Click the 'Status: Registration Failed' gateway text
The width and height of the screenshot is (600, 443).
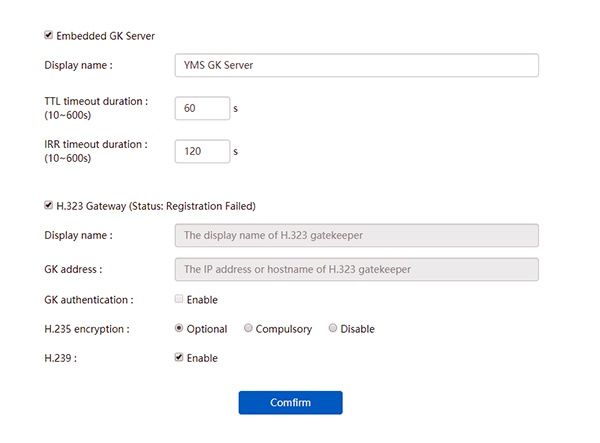pyautogui.click(x=193, y=206)
